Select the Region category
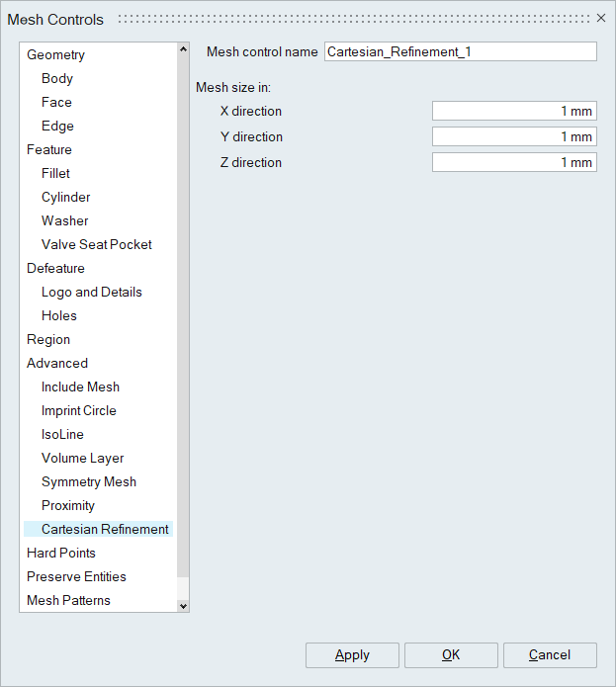Viewport: 616px width, 687px height. pyautogui.click(x=48, y=339)
